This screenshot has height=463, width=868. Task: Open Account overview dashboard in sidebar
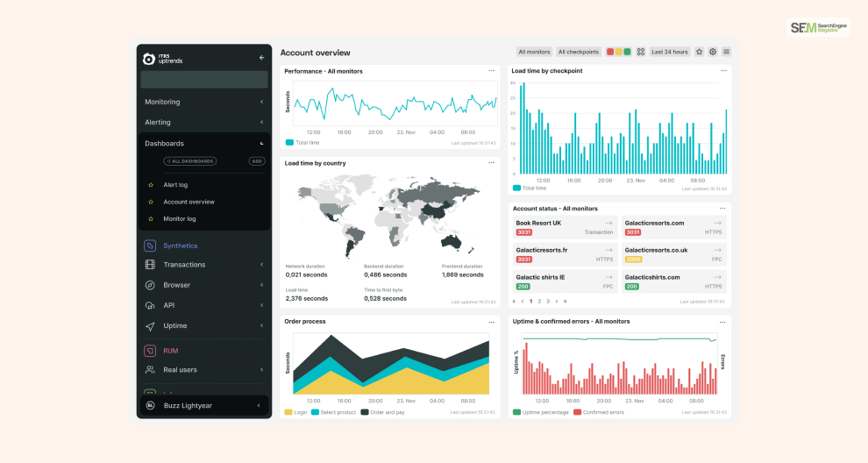click(189, 203)
